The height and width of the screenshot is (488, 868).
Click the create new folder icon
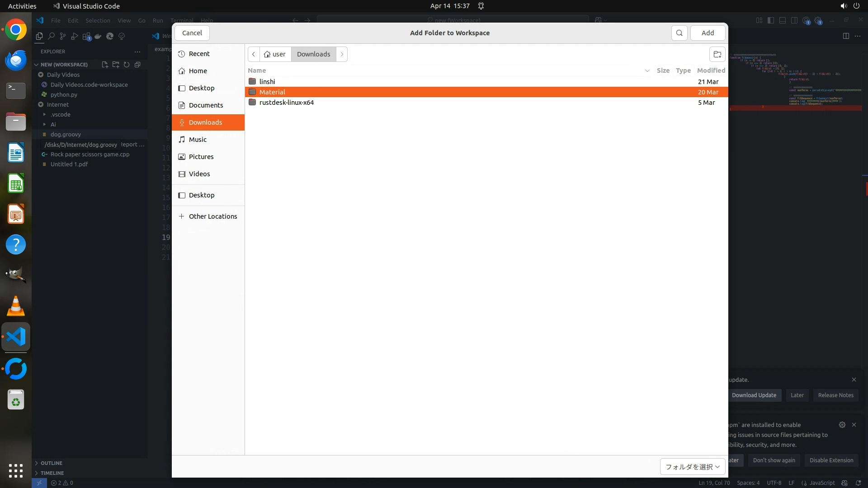coord(717,54)
